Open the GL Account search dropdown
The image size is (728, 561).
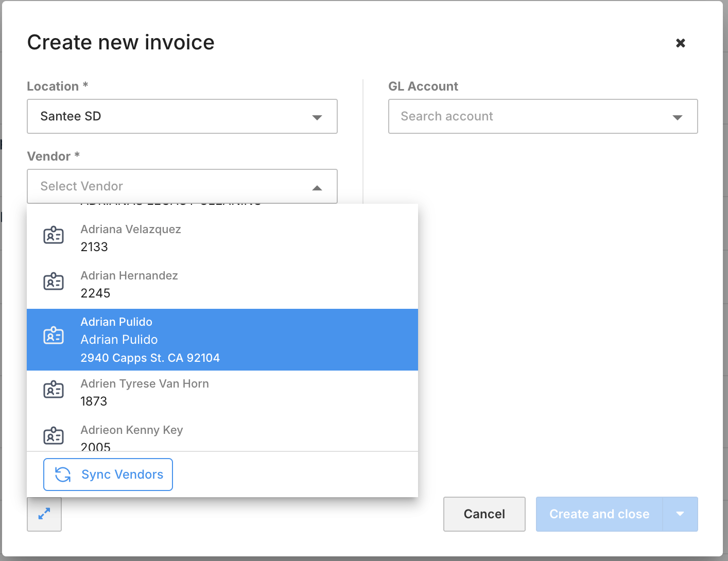(543, 116)
